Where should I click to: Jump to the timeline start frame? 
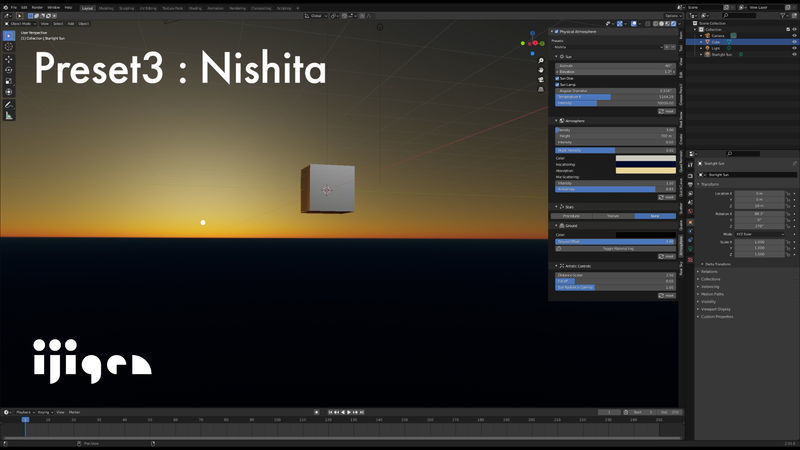(330, 412)
